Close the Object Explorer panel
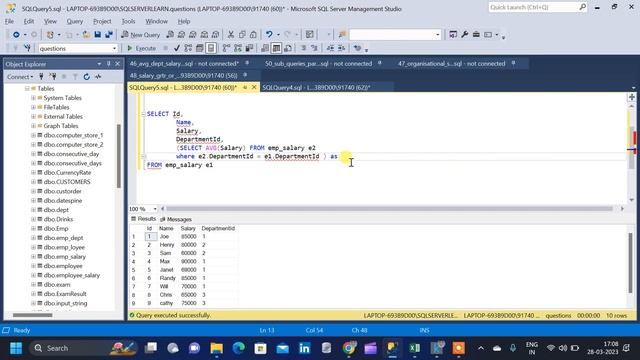 point(118,64)
